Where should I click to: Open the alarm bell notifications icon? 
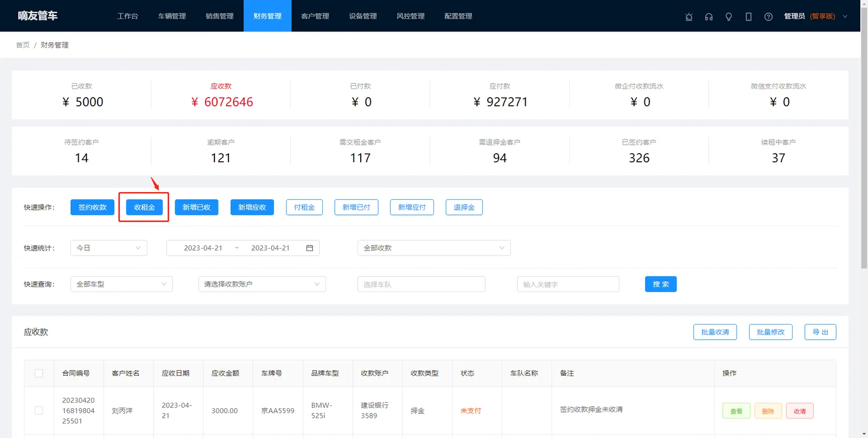689,16
